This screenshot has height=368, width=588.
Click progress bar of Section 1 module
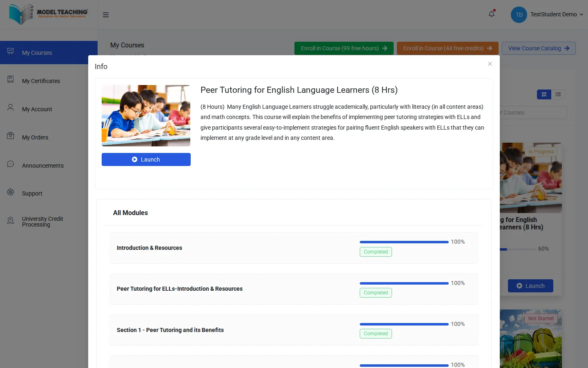[404, 324]
